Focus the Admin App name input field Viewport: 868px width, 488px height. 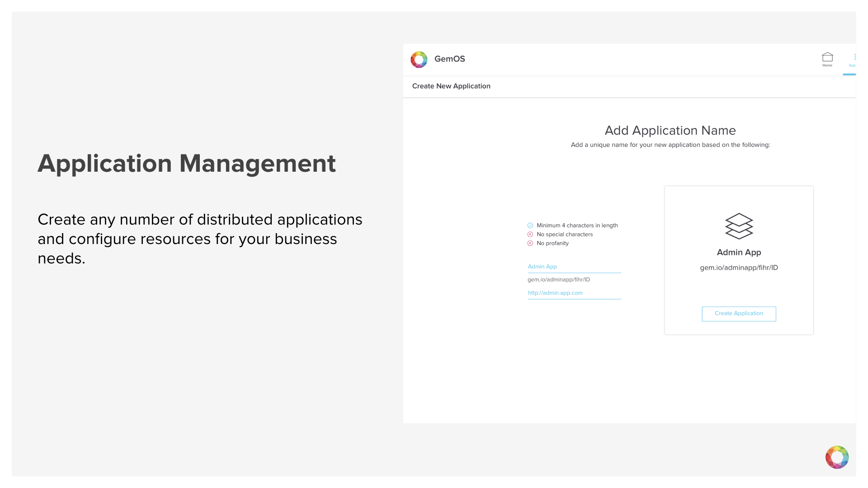click(x=574, y=267)
